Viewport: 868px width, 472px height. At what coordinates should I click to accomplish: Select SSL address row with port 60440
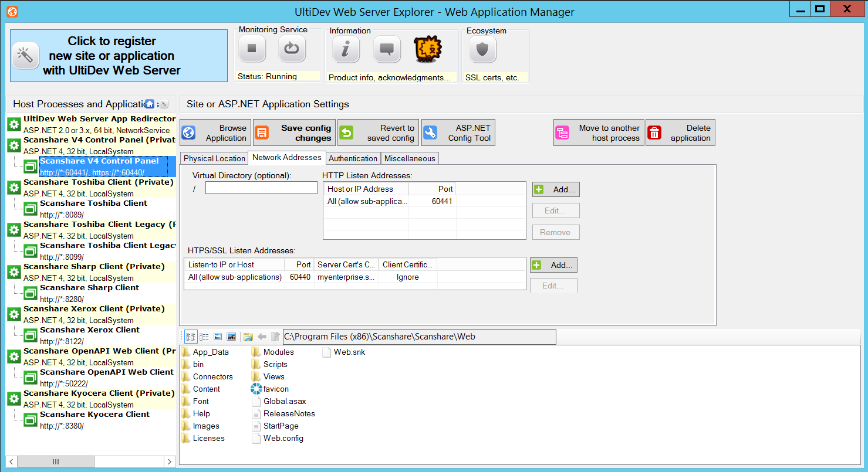pos(355,277)
